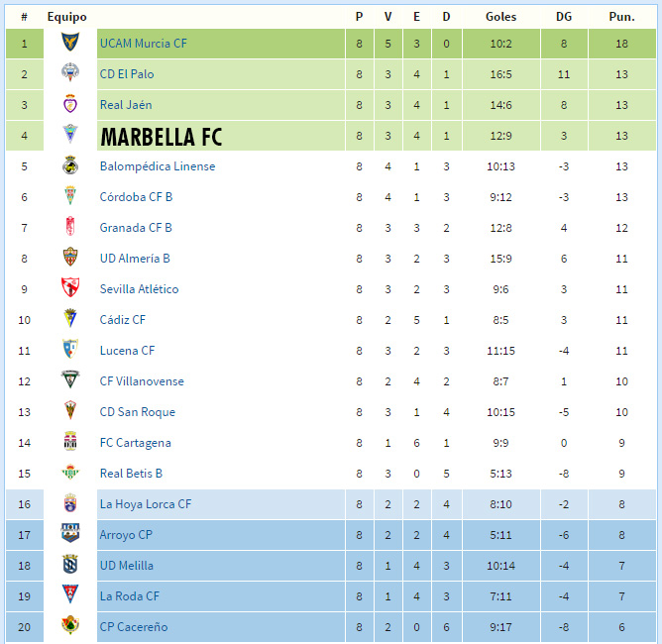This screenshot has height=644, width=662.
Task: Open the Balompédica Linense team page
Action: click(158, 166)
